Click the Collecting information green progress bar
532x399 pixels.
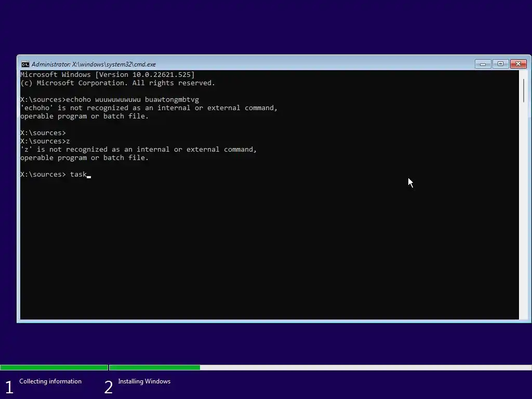coord(54,367)
